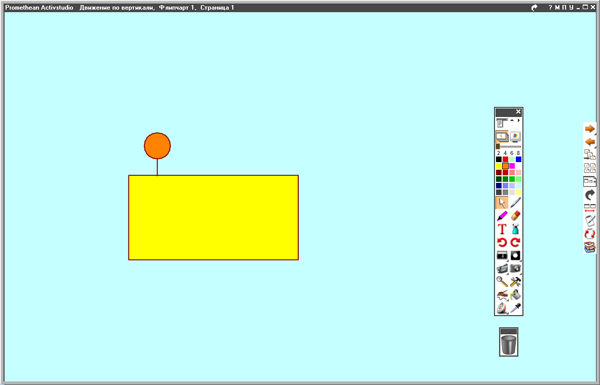Set pen width to 8
This screenshot has width=600, height=385.
tap(518, 153)
